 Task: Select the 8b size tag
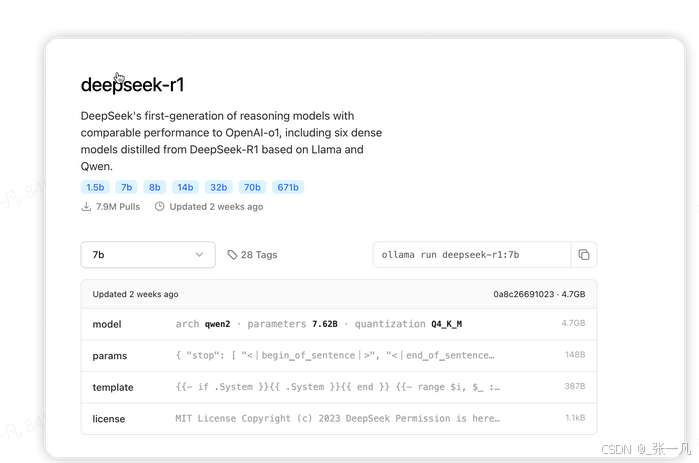click(x=155, y=187)
